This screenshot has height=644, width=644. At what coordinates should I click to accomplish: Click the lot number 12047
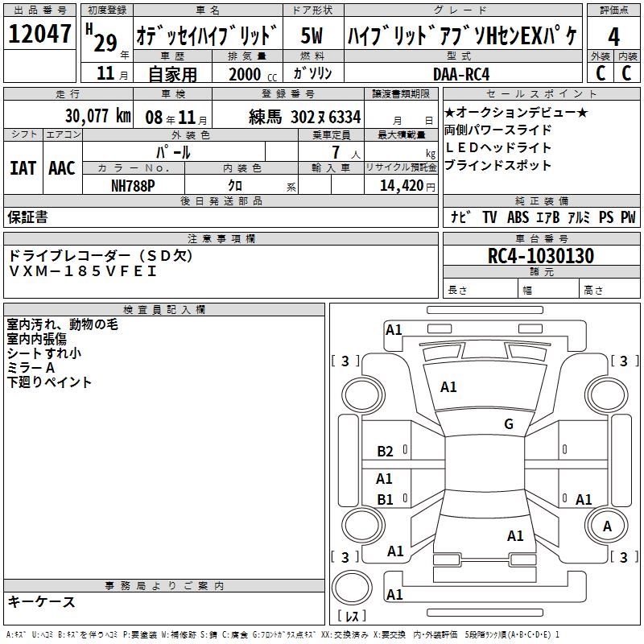[x=39, y=33]
